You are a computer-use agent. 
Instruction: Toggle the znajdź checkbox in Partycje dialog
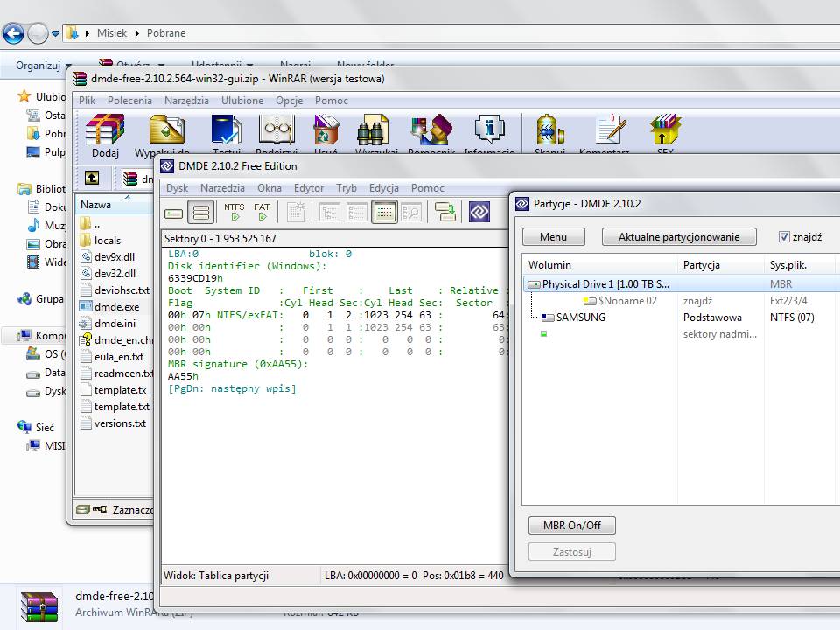784,237
